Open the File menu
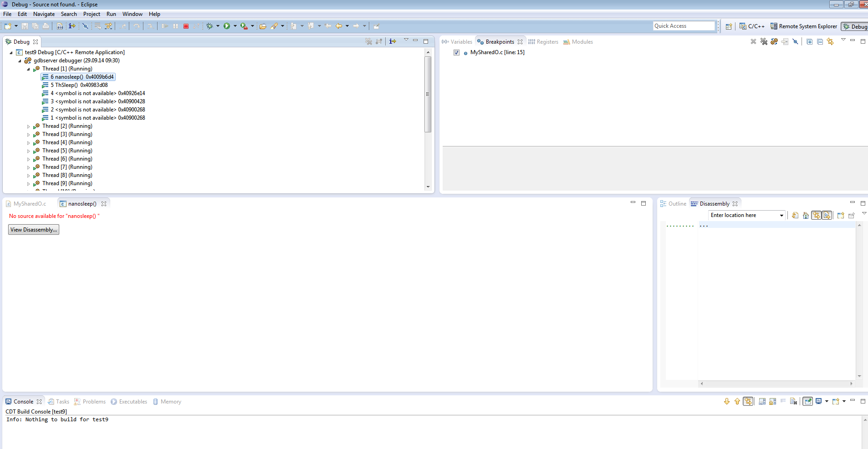 tap(7, 14)
